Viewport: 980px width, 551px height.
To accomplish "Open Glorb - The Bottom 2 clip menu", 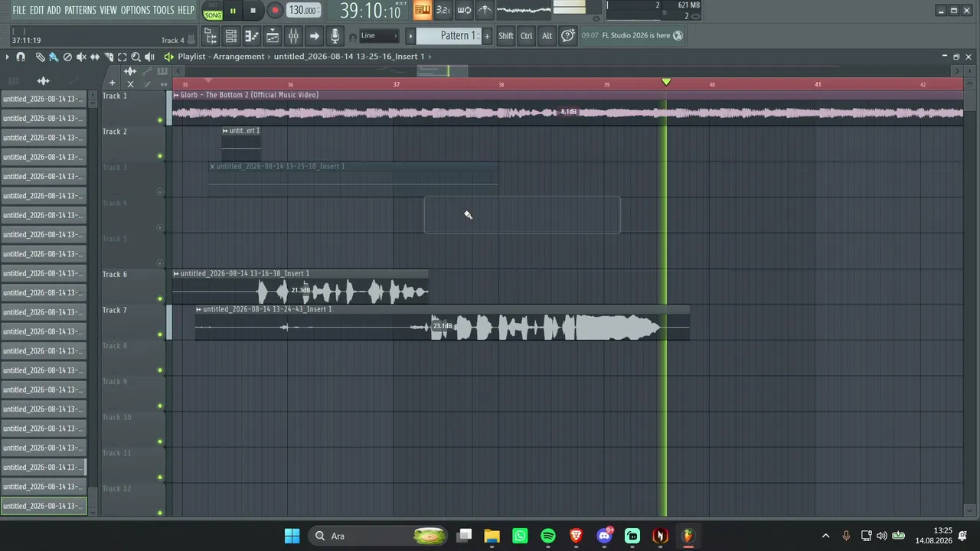I will click(176, 95).
